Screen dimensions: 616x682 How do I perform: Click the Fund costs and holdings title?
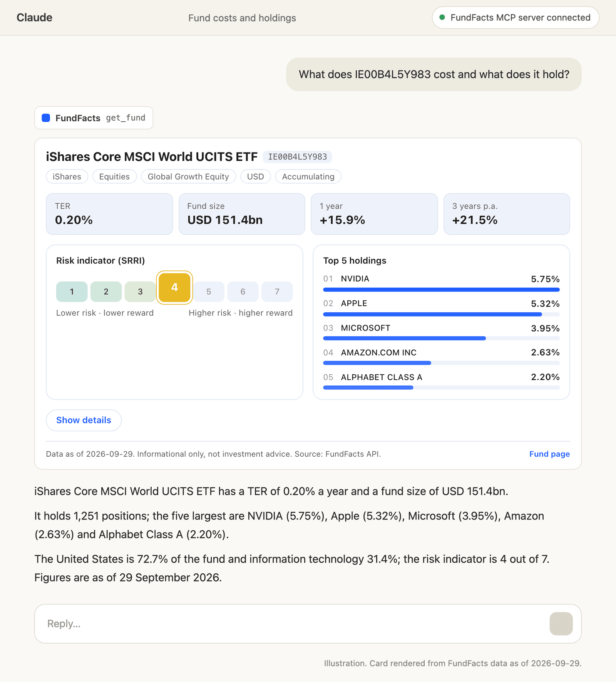click(242, 18)
